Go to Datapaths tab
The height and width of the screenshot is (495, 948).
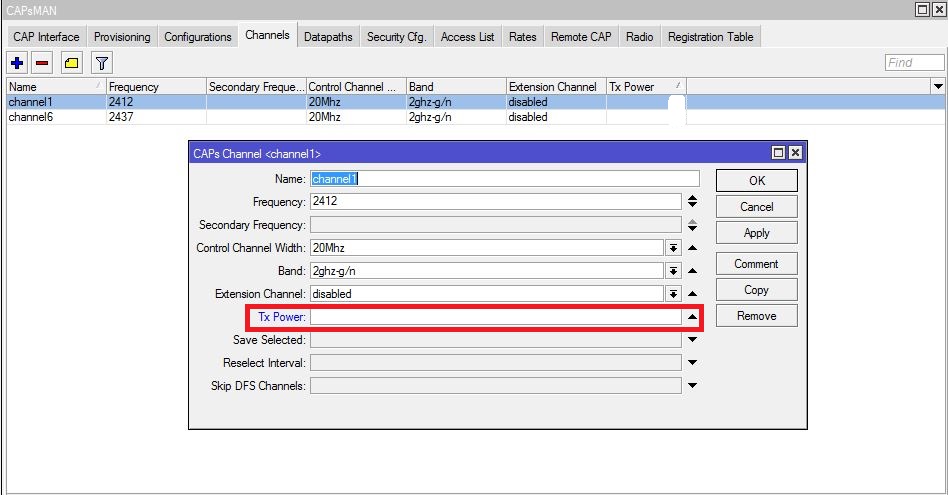(x=328, y=37)
